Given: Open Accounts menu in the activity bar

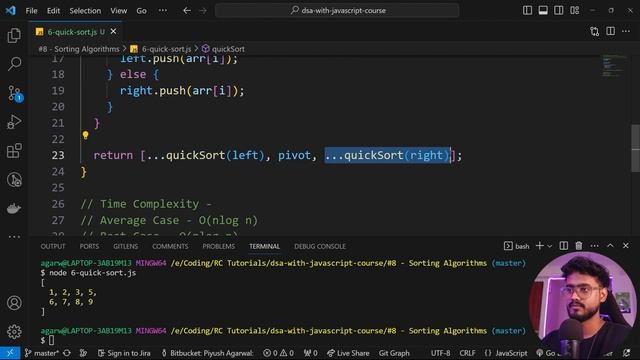Looking at the screenshot, I should coord(14,303).
